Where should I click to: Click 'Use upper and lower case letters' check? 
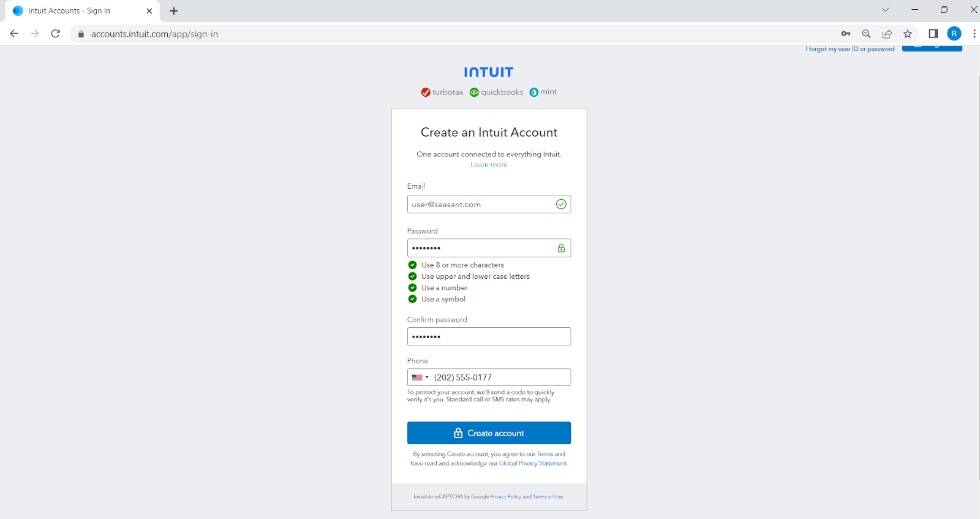412,276
